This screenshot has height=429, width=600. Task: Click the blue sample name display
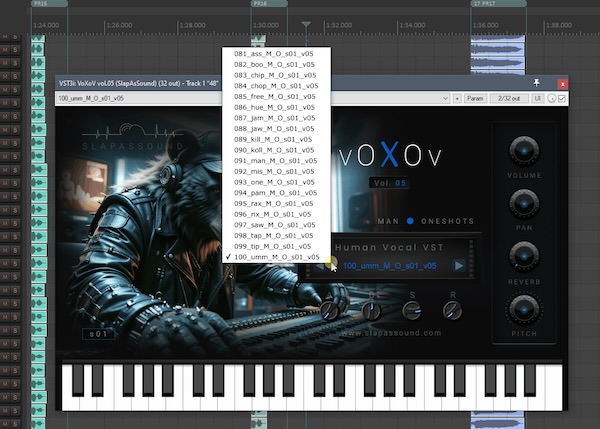coord(390,266)
